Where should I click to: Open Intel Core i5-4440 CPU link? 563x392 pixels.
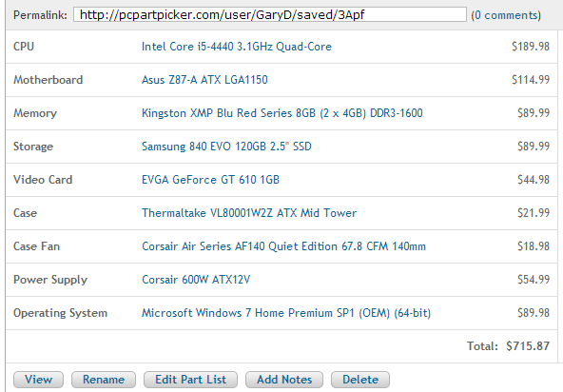point(236,47)
